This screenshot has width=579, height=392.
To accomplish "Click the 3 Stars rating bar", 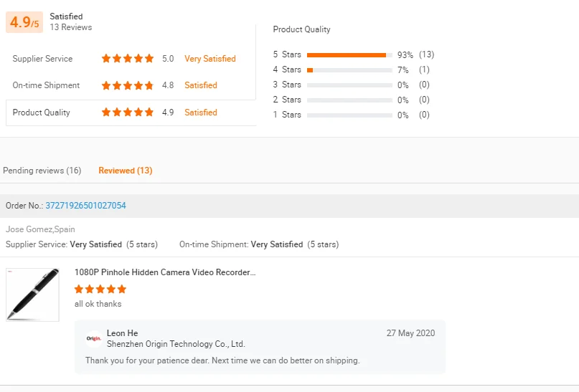I will pos(349,85).
